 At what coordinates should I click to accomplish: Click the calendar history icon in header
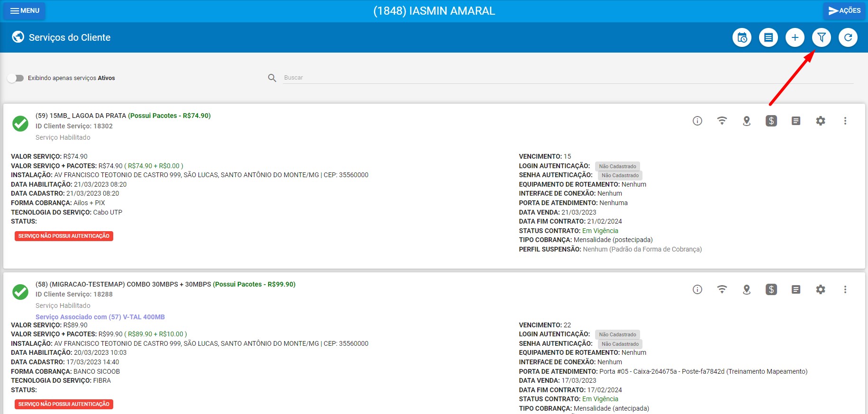point(742,37)
